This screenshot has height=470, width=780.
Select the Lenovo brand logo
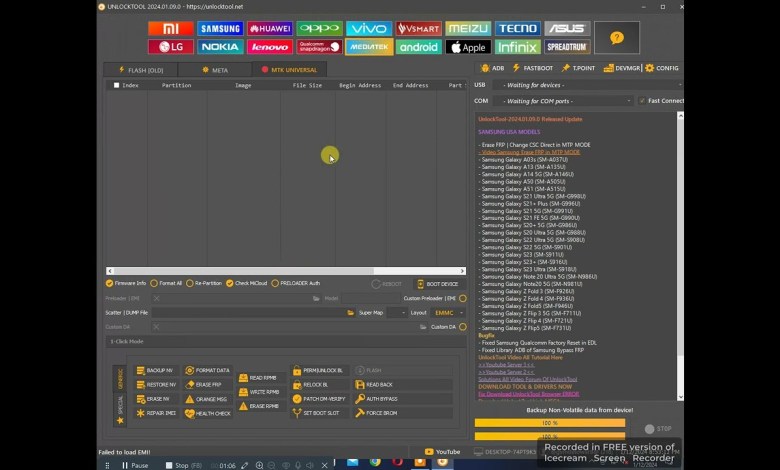point(270,47)
